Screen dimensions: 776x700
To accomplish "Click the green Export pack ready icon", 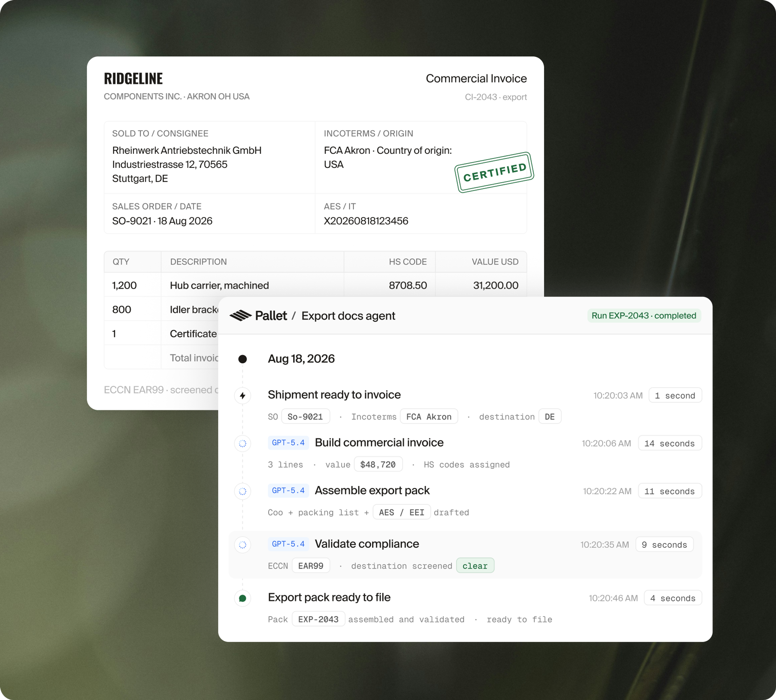I will tap(243, 598).
